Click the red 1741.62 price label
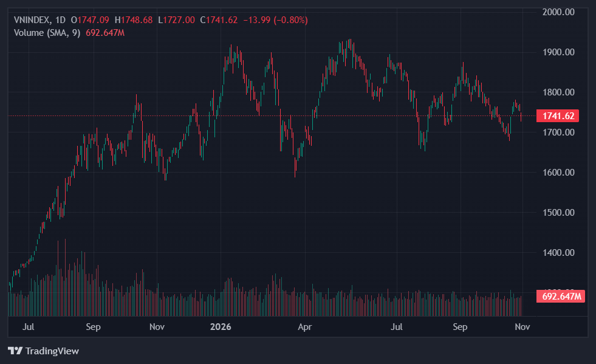Viewport: 596px width, 364px height. click(558, 115)
